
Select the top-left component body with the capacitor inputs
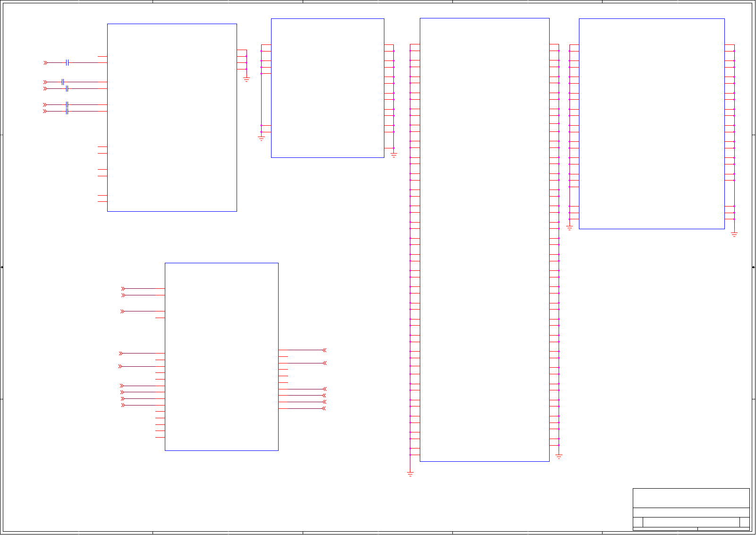click(x=172, y=118)
